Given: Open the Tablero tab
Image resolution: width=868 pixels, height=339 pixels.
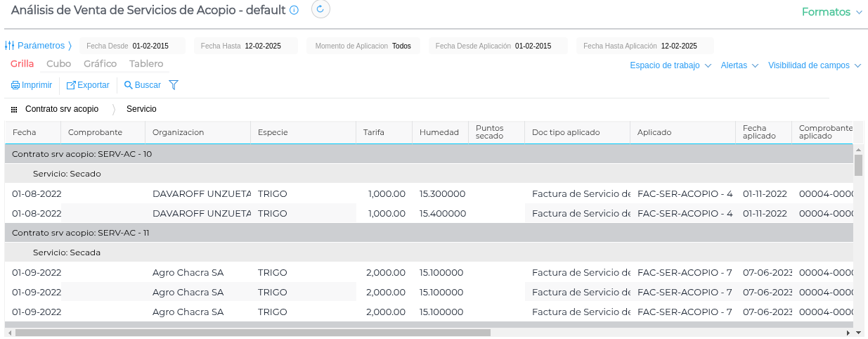Looking at the screenshot, I should pyautogui.click(x=146, y=64).
